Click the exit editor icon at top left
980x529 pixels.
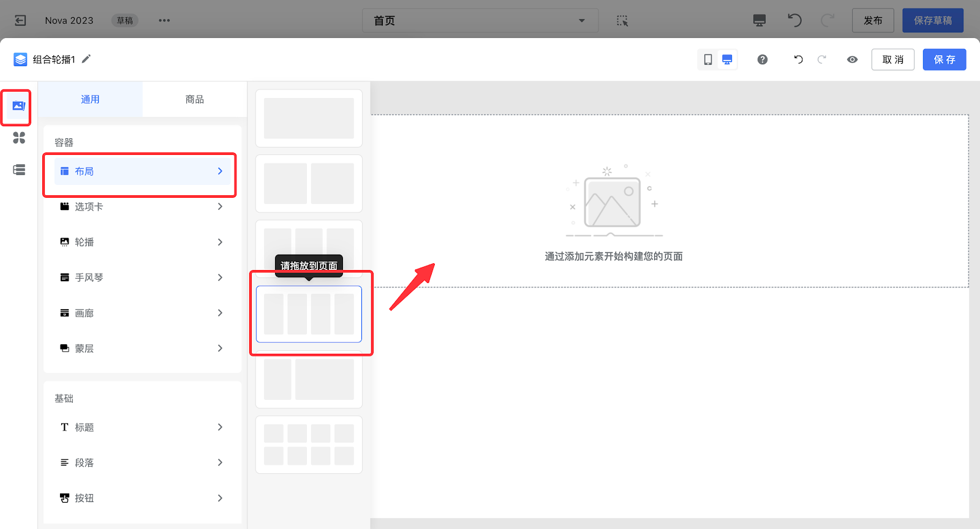[20, 20]
